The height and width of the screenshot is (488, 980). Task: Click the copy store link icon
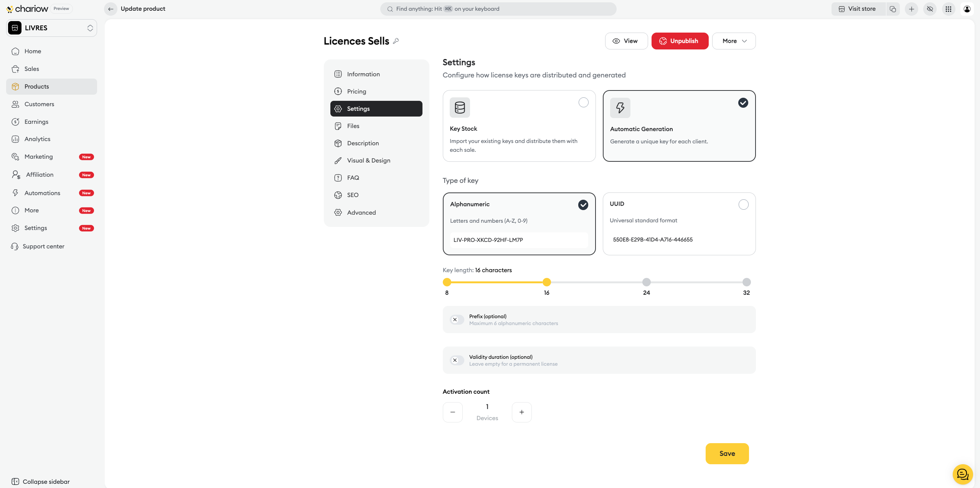pos(893,9)
